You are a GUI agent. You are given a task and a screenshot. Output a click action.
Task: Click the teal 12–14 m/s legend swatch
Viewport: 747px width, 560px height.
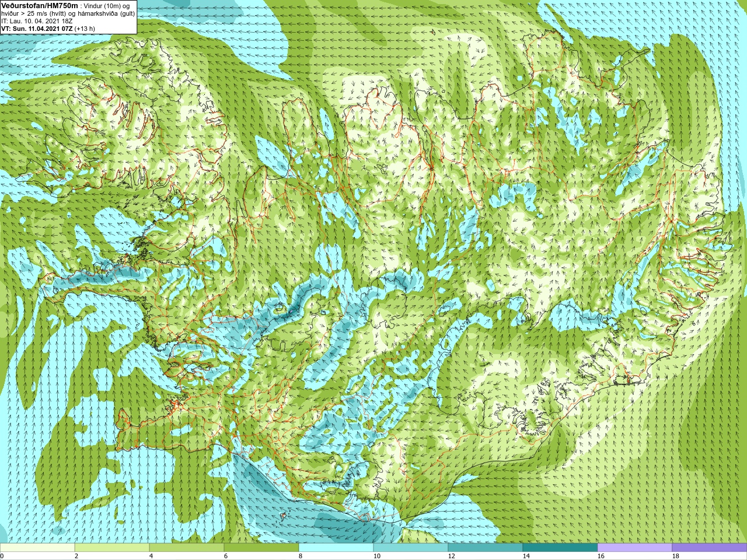tap(486, 548)
